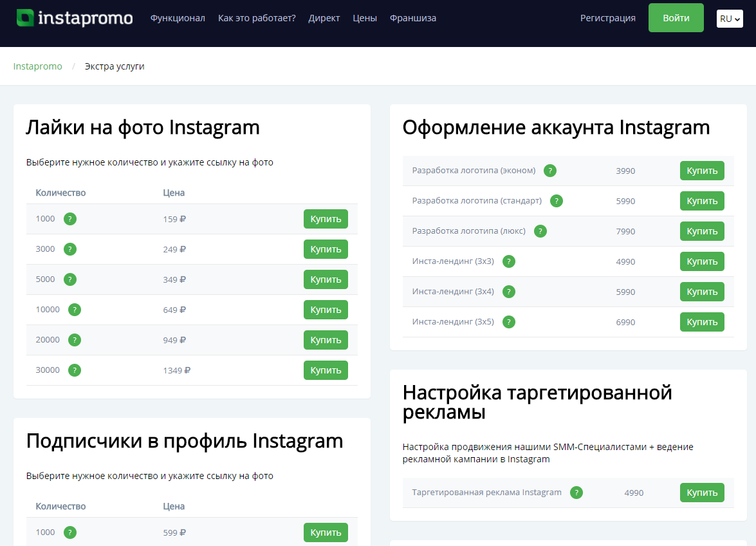Click the Экстра услуги breadcrumb text

pyautogui.click(x=115, y=66)
